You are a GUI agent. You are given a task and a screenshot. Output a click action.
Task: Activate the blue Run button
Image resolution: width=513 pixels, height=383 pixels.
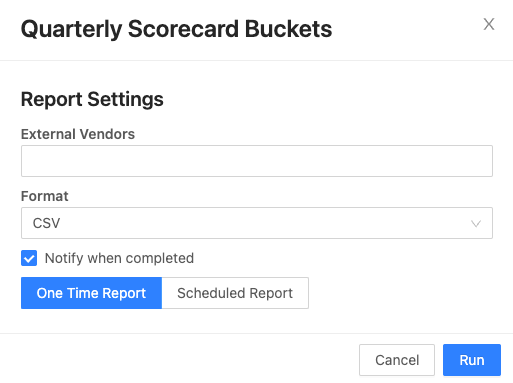click(472, 360)
